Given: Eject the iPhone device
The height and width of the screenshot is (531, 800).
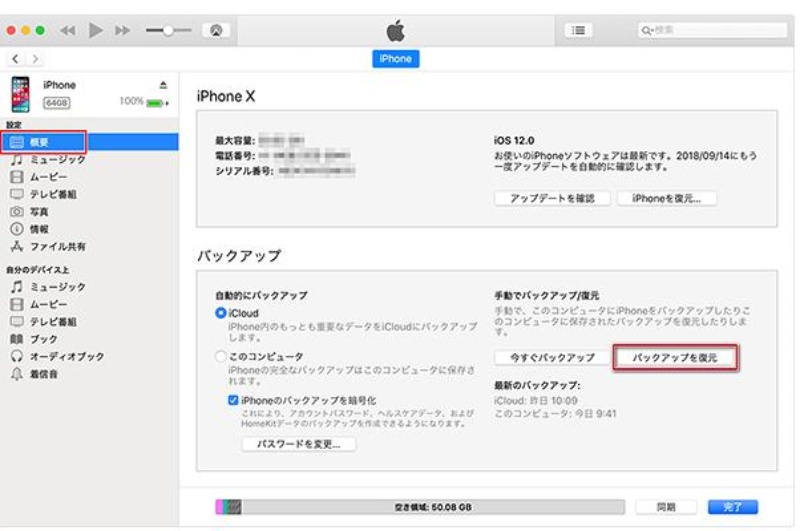Looking at the screenshot, I should click(163, 85).
